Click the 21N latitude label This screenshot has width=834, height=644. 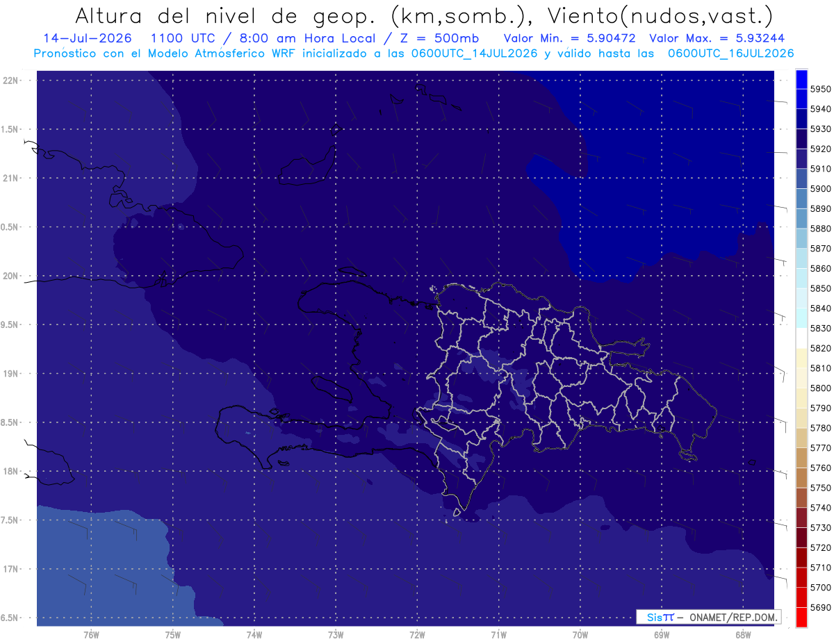coord(10,178)
